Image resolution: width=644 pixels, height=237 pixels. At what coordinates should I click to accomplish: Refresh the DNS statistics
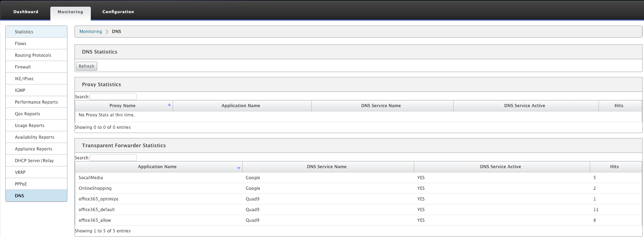coord(87,66)
